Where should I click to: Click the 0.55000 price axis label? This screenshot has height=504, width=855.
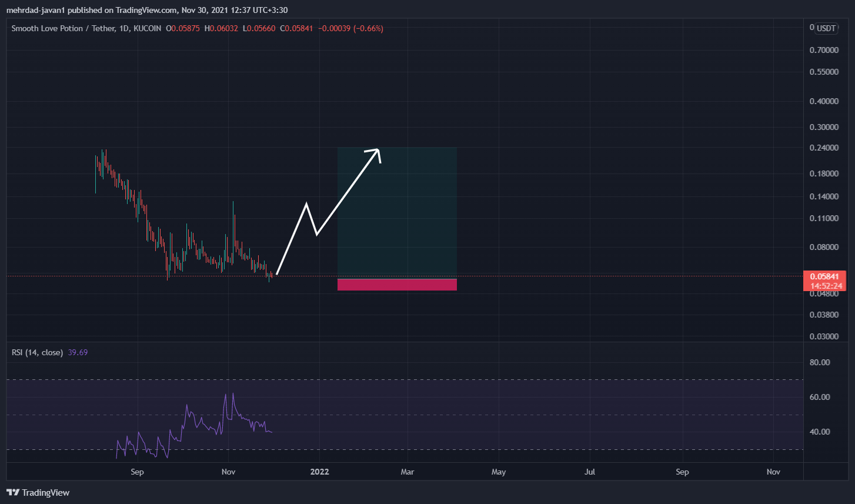point(823,72)
